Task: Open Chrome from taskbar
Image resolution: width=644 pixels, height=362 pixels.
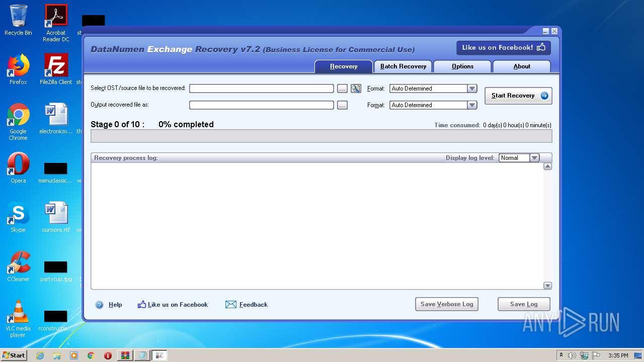Action: 91,355
